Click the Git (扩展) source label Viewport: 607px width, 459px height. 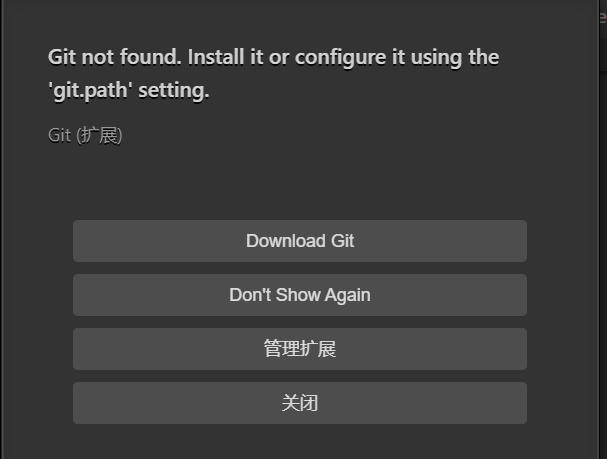coord(85,135)
